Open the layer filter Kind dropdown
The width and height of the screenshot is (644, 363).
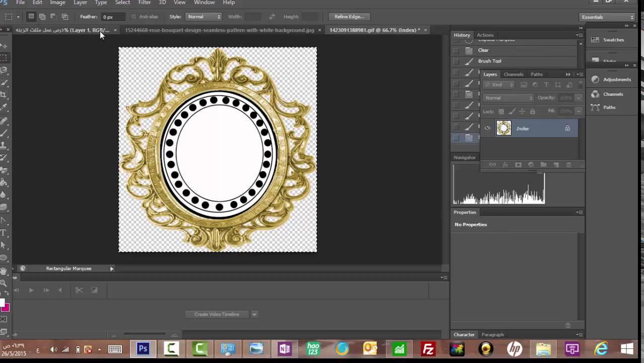(x=499, y=85)
